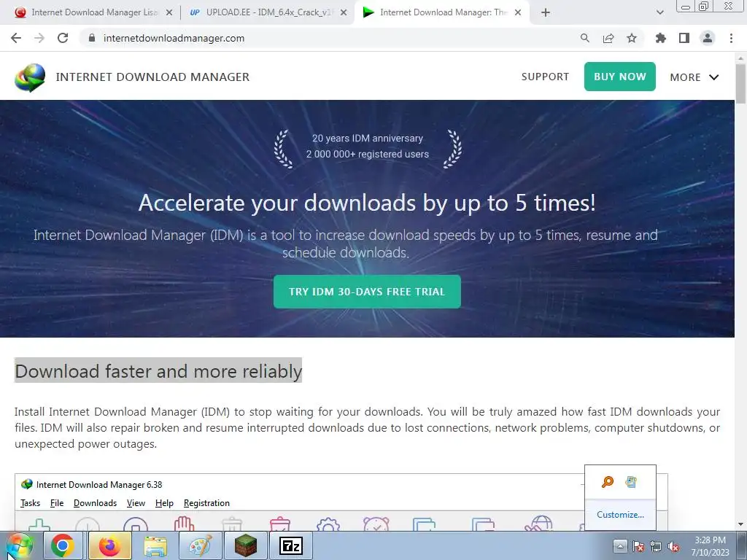Viewport: 747px width, 560px height.
Task: Click the muted volume tray icon
Action: click(x=673, y=546)
